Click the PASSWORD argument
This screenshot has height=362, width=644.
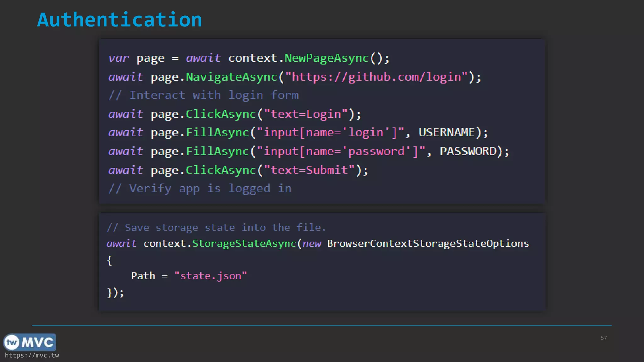468,151
